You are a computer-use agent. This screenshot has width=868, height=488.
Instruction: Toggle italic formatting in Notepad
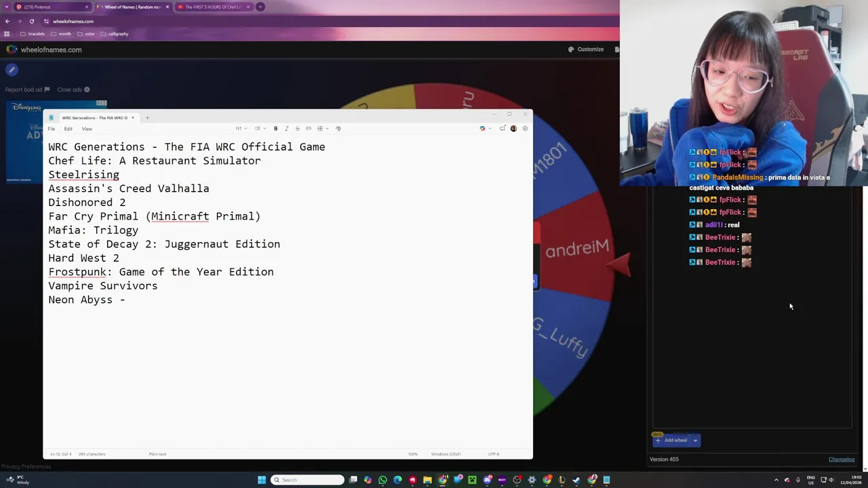tap(286, 128)
